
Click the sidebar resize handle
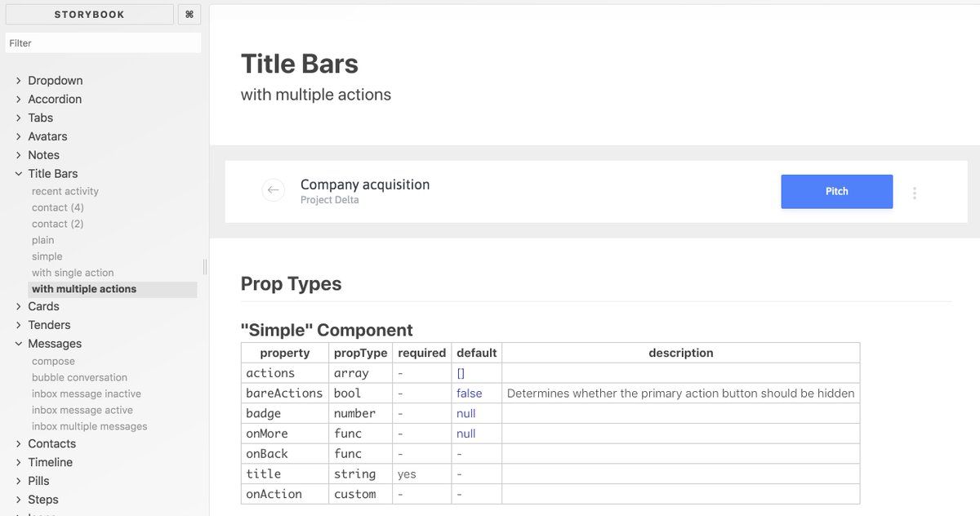coord(204,267)
